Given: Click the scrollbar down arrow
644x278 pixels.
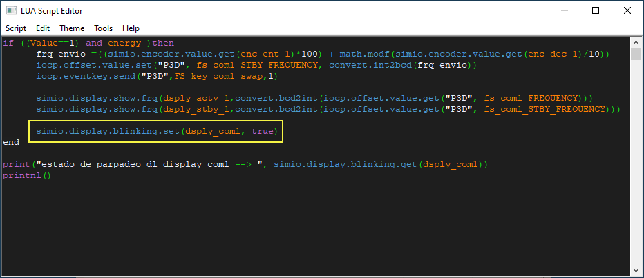Looking at the screenshot, I should (636, 270).
